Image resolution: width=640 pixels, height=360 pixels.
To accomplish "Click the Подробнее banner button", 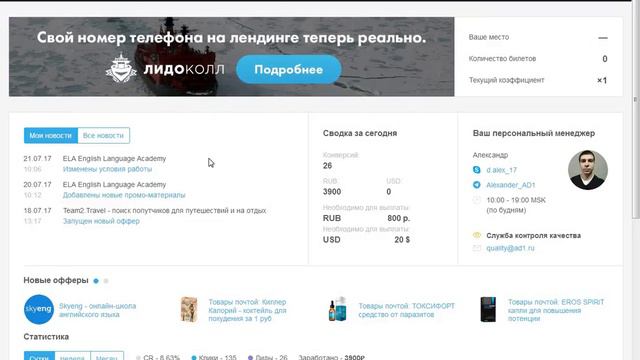I will (289, 69).
